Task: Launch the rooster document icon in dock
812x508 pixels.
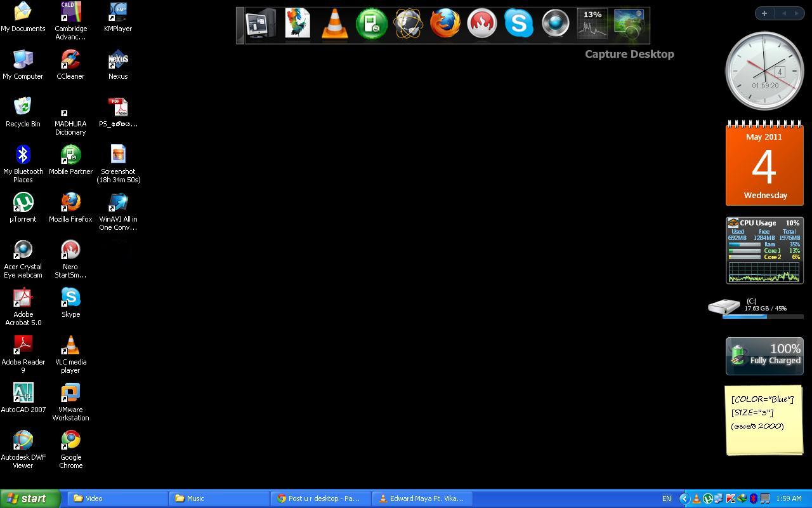Action: [x=298, y=23]
